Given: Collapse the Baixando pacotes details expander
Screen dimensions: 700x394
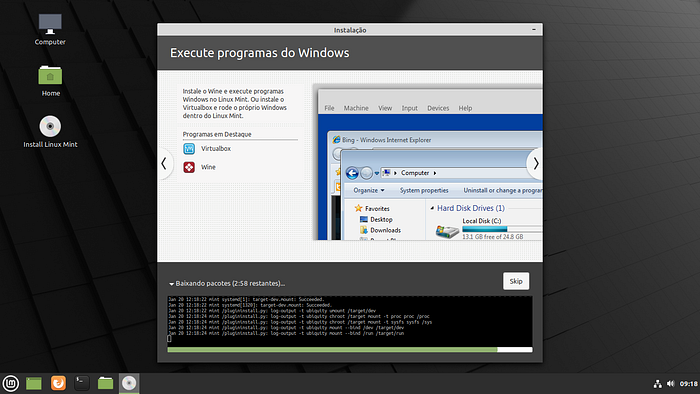Looking at the screenshot, I should (x=171, y=284).
